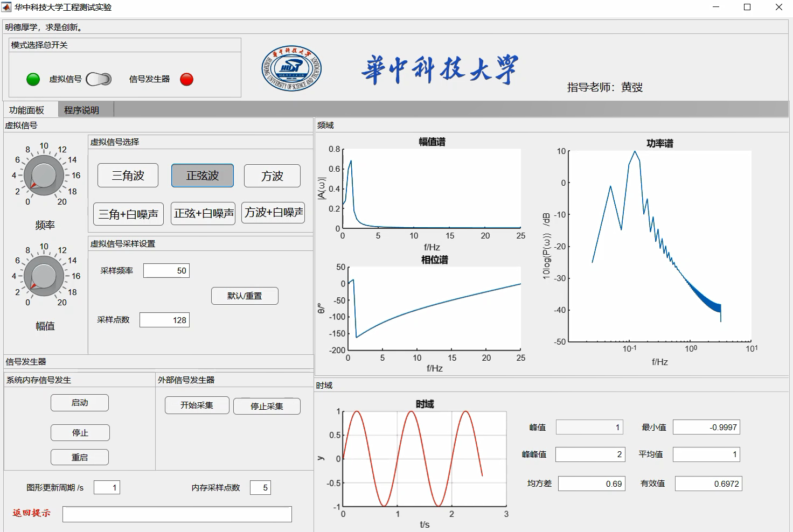This screenshot has height=532, width=793.
Task: Click the 指导老师：黄弢 text
Action: pos(604,87)
